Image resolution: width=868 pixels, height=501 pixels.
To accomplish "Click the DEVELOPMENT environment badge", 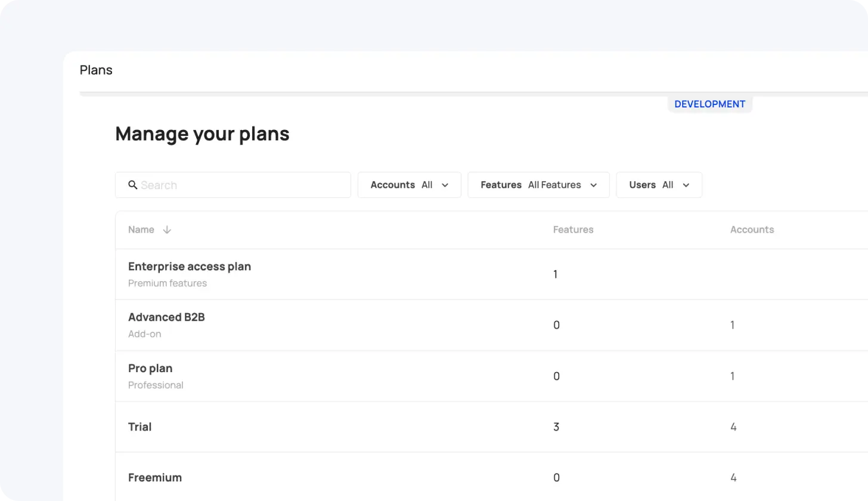I will point(709,104).
